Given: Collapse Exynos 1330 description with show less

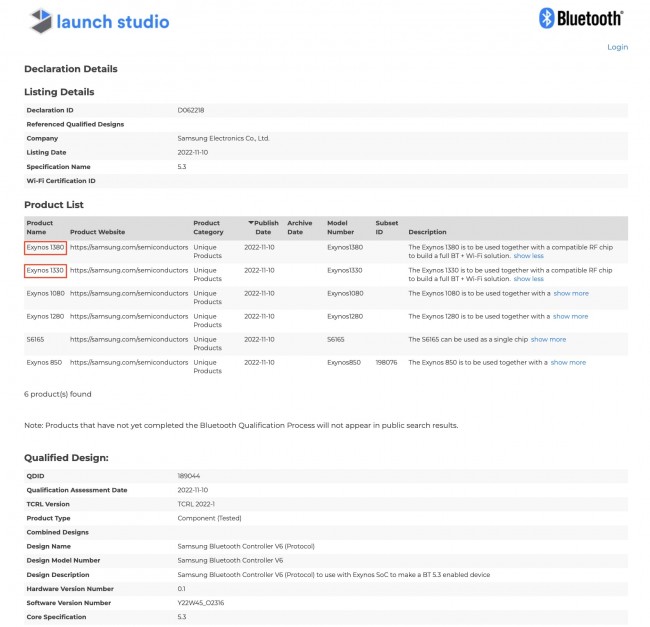Looking at the screenshot, I should (x=529, y=279).
